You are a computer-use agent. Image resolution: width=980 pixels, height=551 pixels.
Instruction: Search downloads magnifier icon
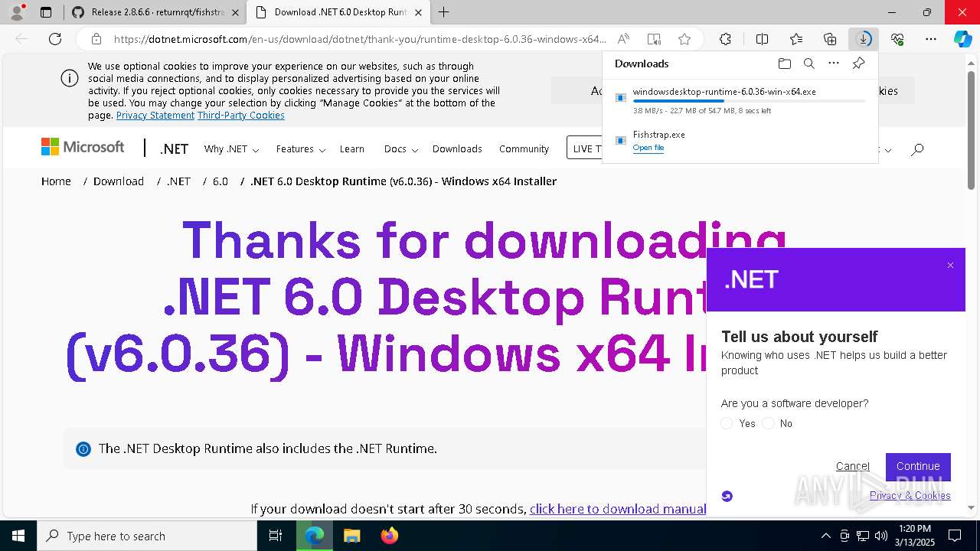click(x=808, y=64)
